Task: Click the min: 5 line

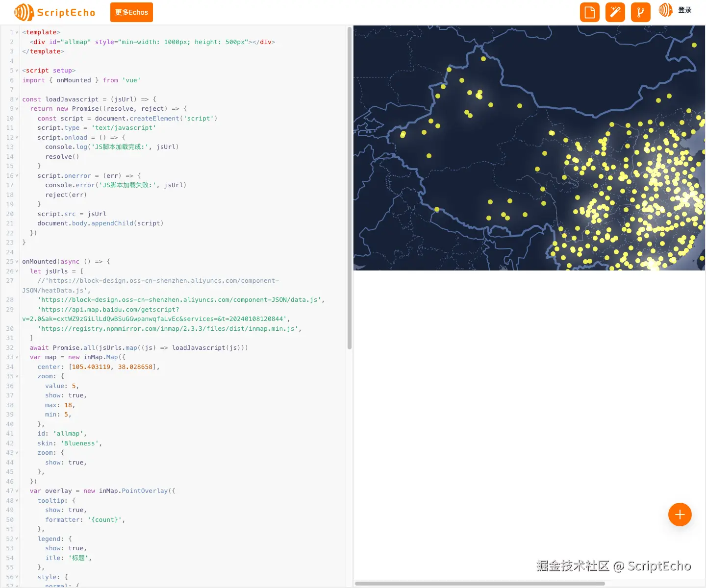Action: coord(58,415)
